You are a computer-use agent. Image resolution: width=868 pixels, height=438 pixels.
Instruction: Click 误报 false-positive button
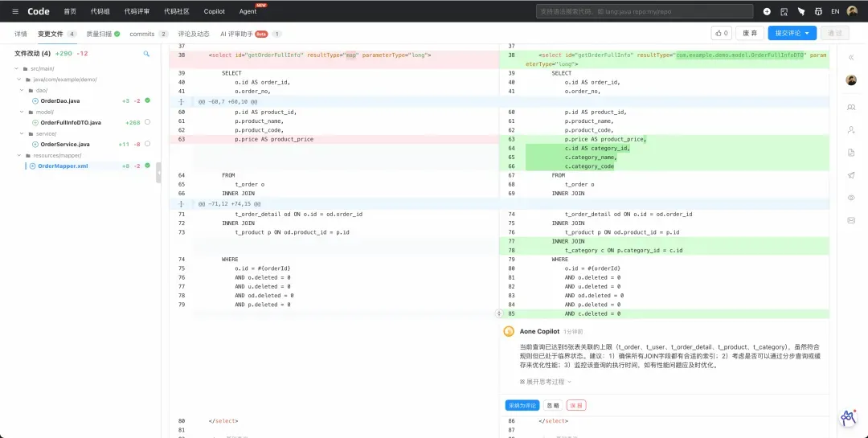click(x=576, y=405)
